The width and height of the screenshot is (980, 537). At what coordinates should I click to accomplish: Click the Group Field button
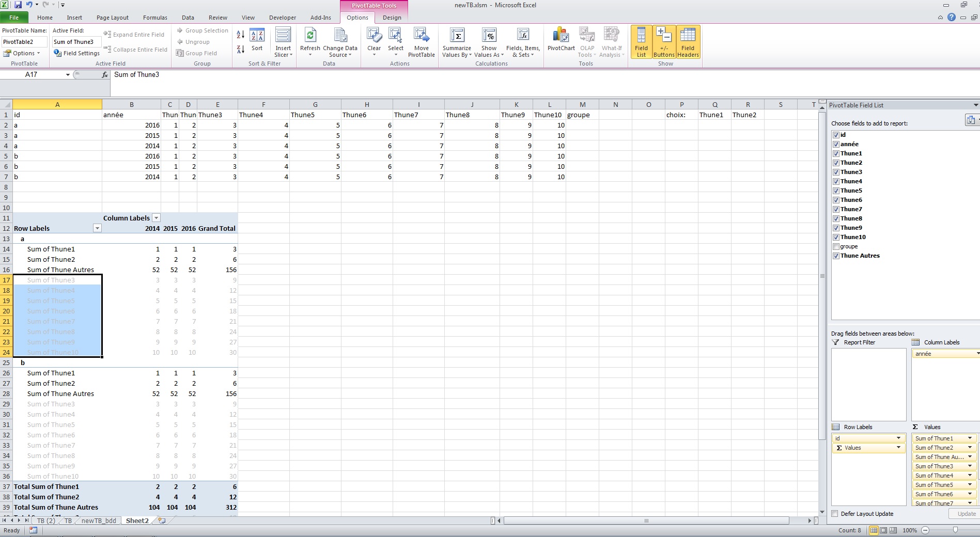[x=196, y=53]
